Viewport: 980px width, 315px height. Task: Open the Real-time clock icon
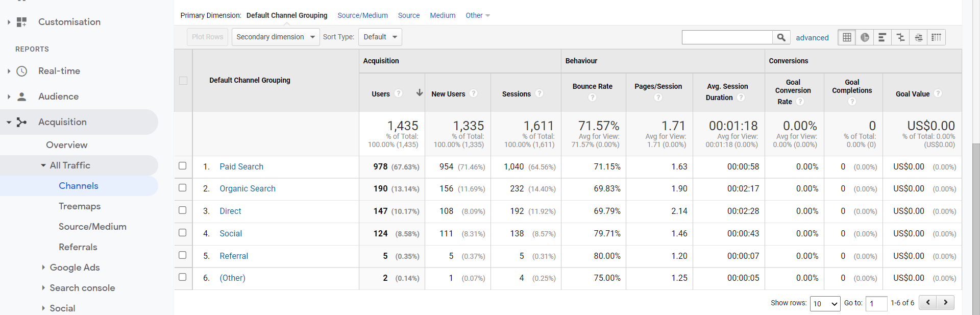pyautogui.click(x=21, y=71)
